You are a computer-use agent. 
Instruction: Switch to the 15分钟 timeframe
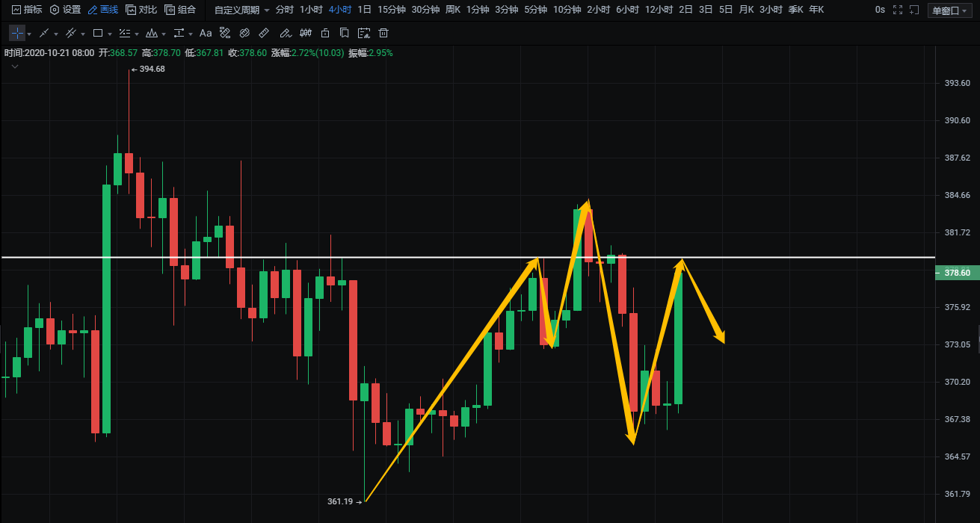(x=392, y=10)
